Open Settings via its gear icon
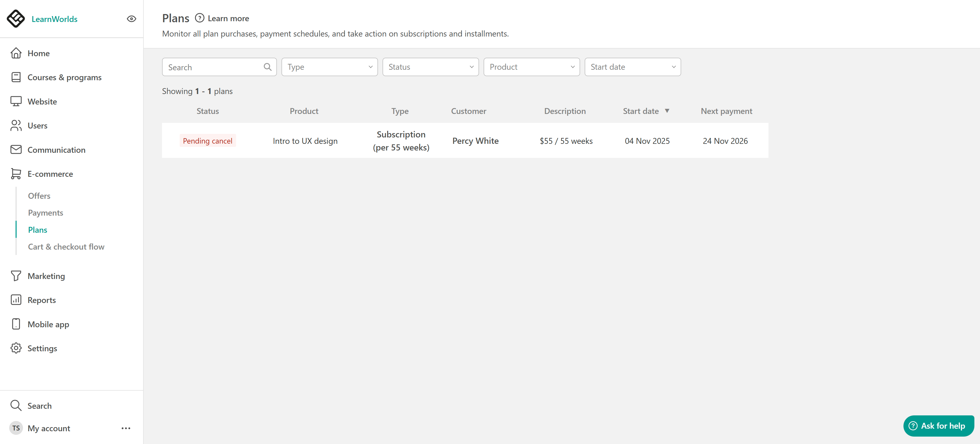Image resolution: width=980 pixels, height=444 pixels. coord(16,348)
